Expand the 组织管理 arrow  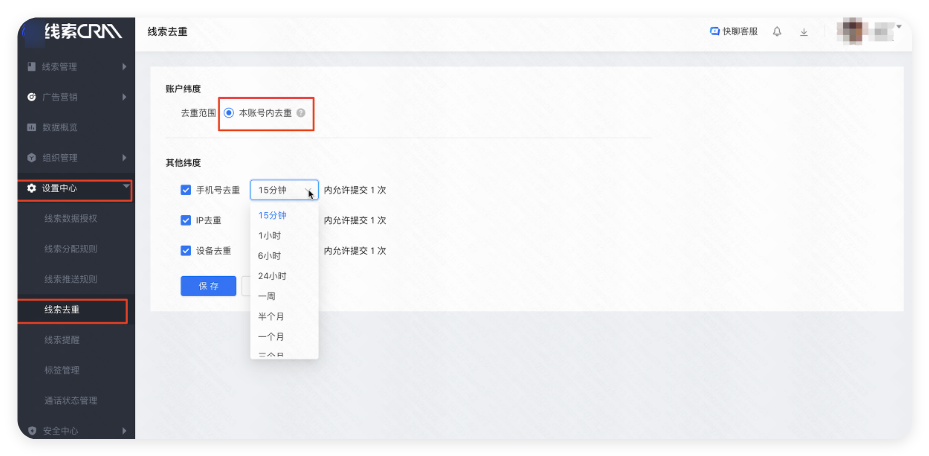coord(124,158)
